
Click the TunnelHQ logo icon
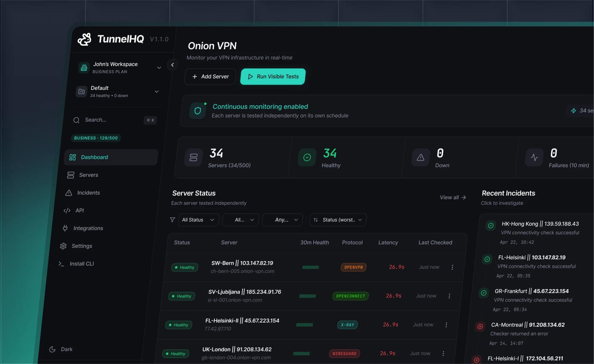tap(85, 39)
